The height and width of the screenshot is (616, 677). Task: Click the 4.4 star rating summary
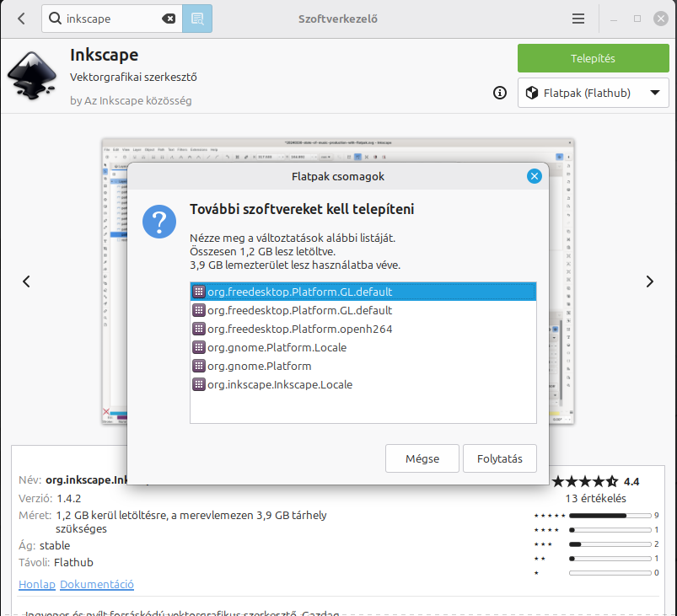tap(595, 481)
